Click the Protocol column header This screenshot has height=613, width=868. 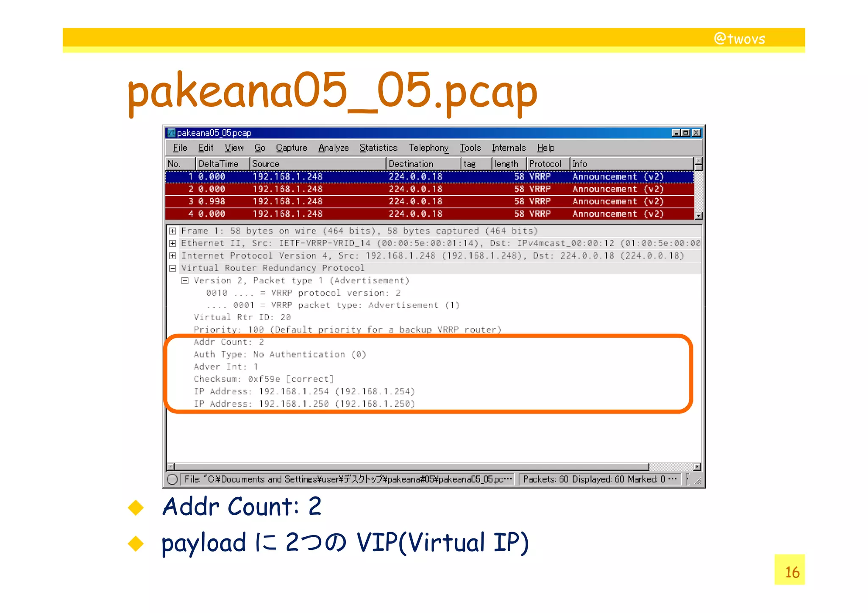click(x=548, y=164)
